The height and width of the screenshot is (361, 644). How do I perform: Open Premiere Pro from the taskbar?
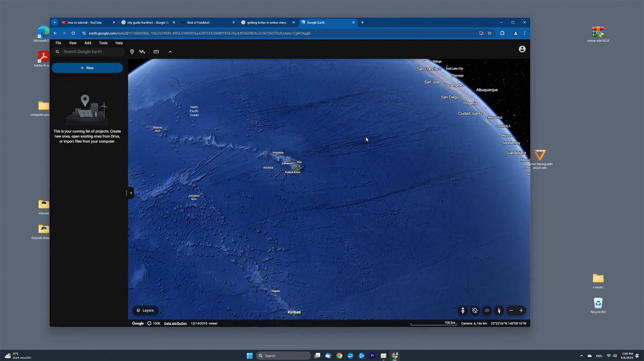pyautogui.click(x=373, y=356)
